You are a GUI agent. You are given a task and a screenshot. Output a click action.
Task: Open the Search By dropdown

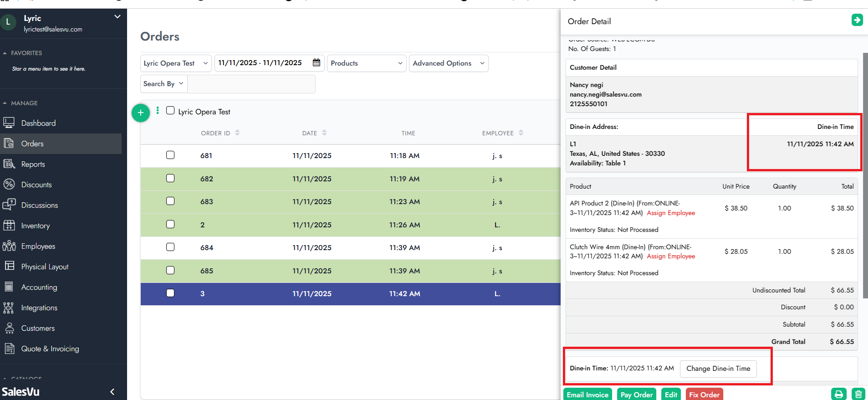163,84
